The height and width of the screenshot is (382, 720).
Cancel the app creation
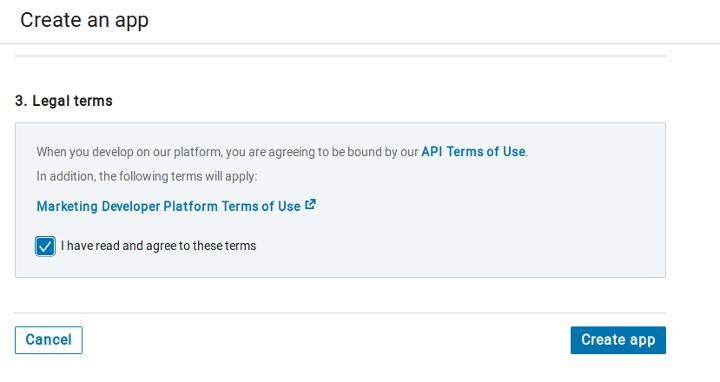(x=49, y=340)
